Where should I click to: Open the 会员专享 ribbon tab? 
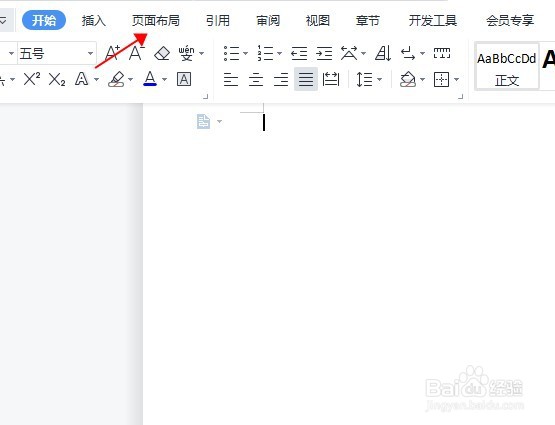coord(510,21)
